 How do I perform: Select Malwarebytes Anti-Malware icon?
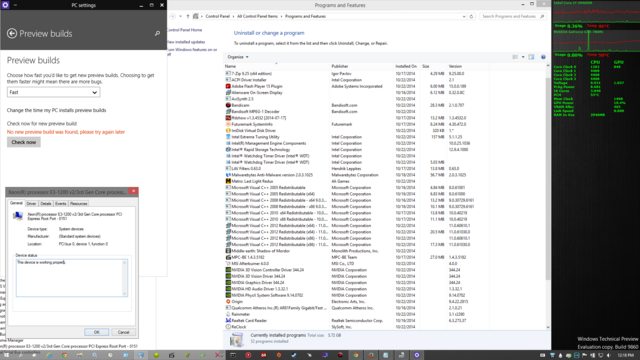(228, 175)
